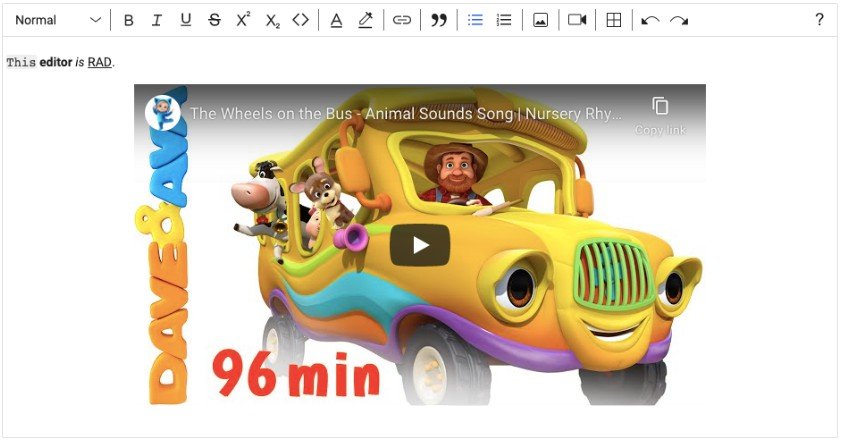Insert a hyperlink
The height and width of the screenshot is (442, 841).
(401, 20)
